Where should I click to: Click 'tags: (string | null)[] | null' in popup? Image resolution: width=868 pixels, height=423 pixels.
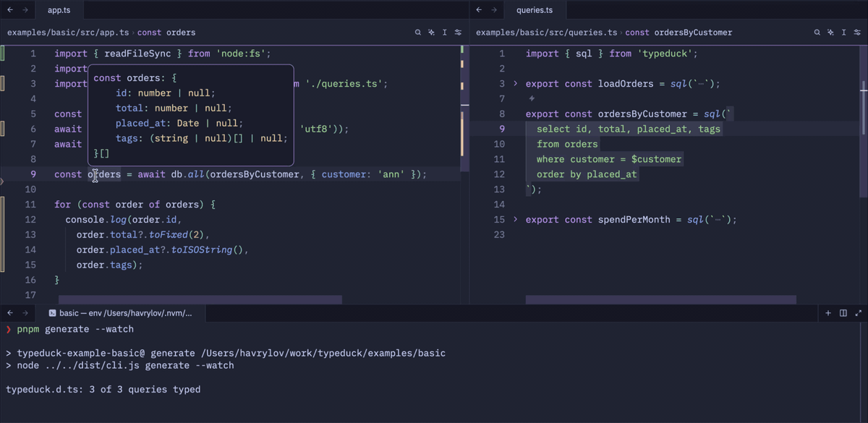202,138
